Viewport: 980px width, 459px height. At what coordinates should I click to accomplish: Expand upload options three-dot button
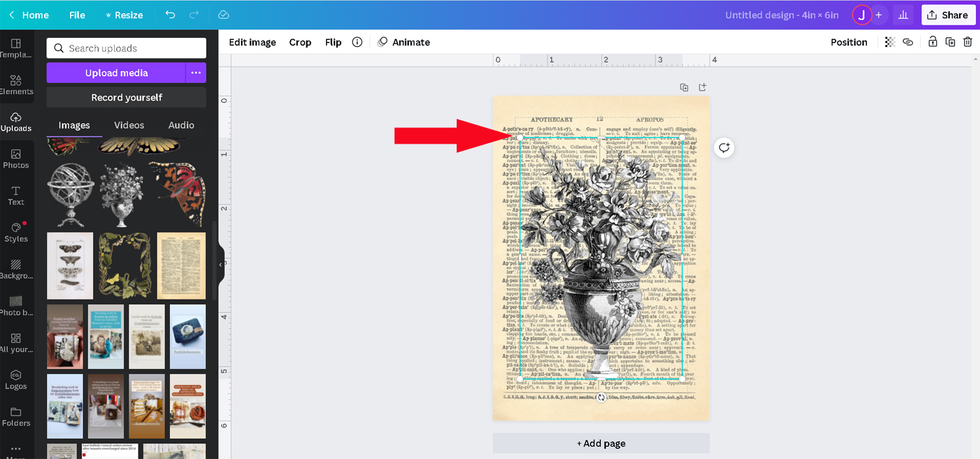(x=196, y=72)
